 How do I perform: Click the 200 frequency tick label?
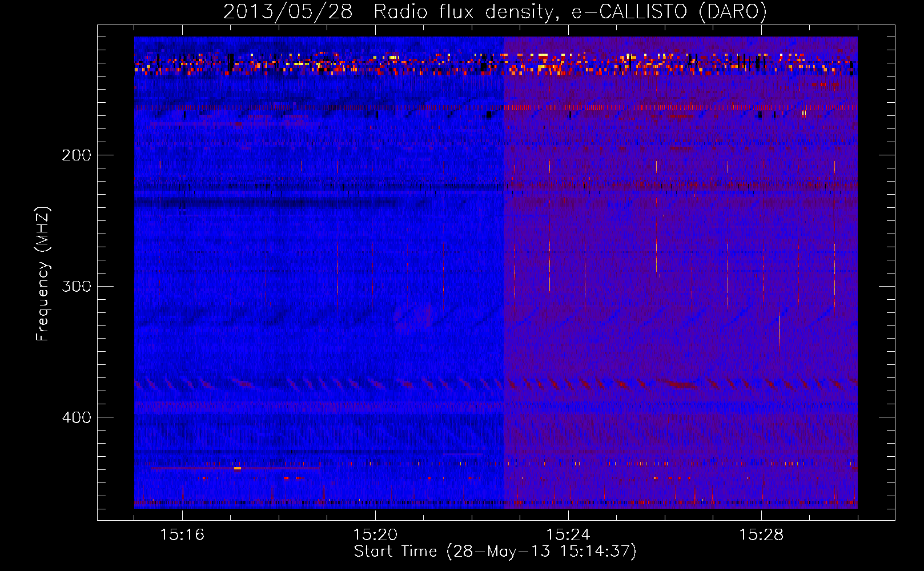click(x=77, y=155)
